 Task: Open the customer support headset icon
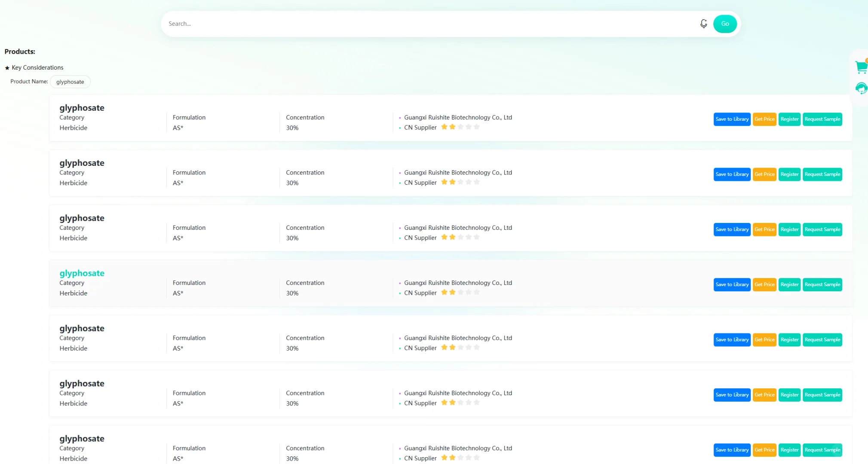[x=861, y=88]
